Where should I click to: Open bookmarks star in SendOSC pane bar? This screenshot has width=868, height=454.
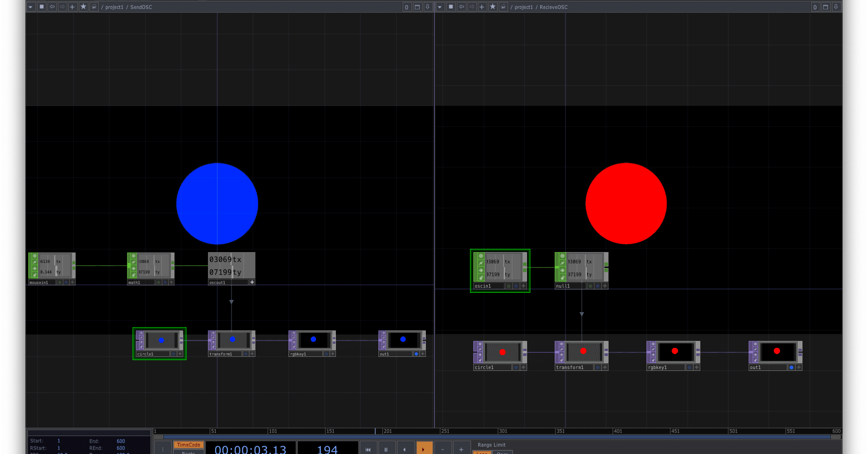pos(83,7)
